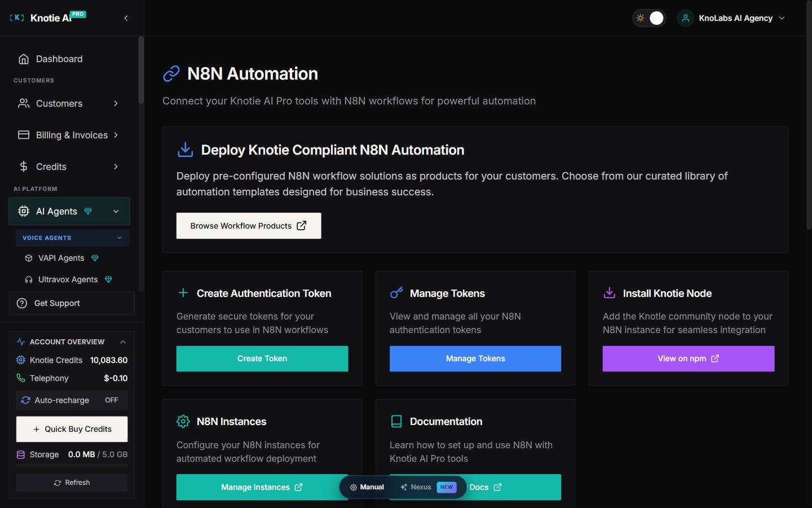This screenshot has height=508, width=812.
Task: Click the Manage Instances button
Action: (262, 487)
